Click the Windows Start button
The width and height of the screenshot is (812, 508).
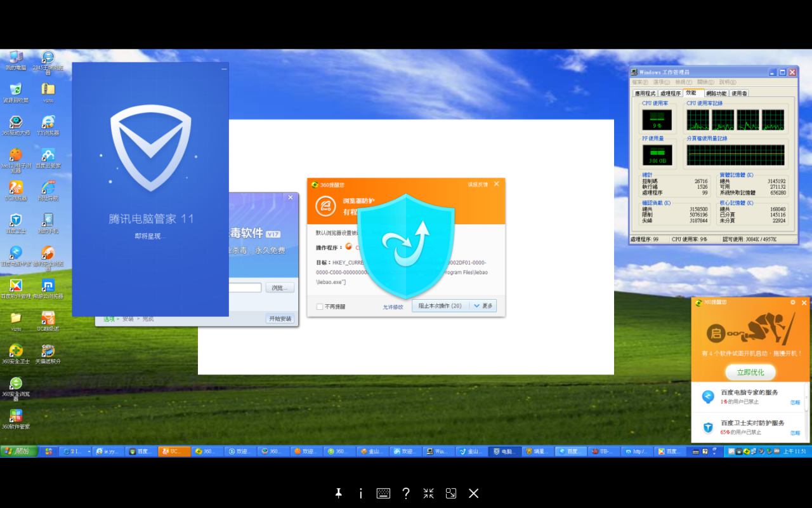pyautogui.click(x=19, y=451)
